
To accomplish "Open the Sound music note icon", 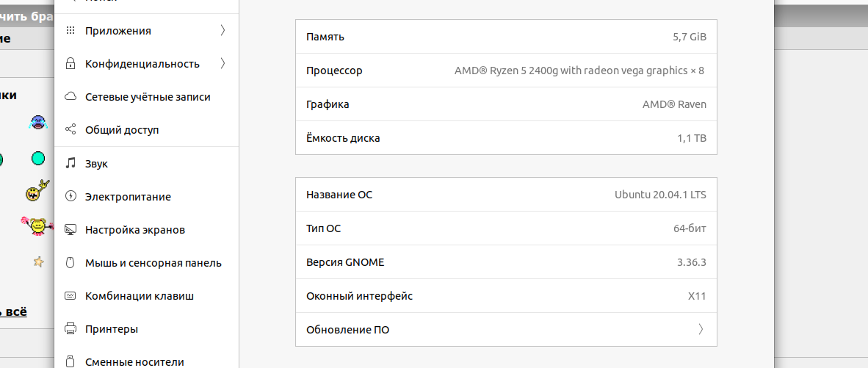I will 70,163.
